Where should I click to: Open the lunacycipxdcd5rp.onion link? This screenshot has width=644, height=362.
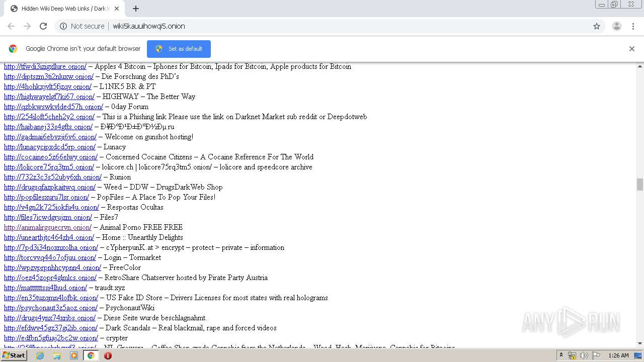coord(50,147)
